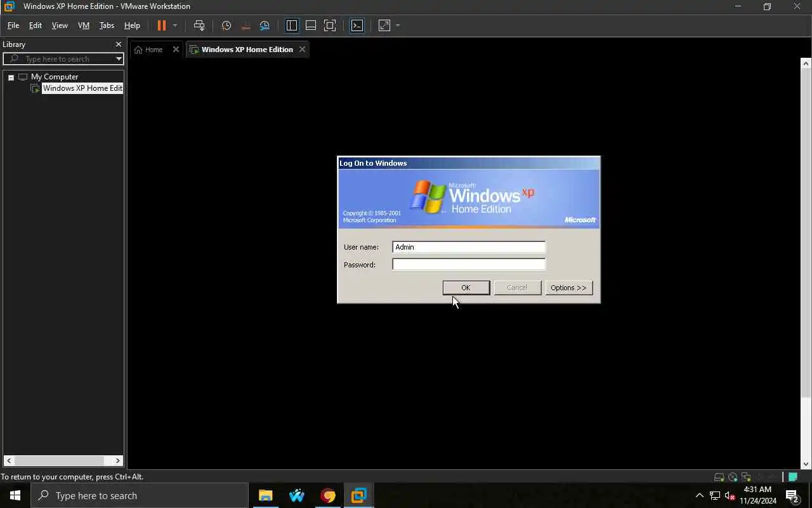Viewport: 812px width, 508px height.
Task: Open the Edit menu
Action: (x=36, y=25)
